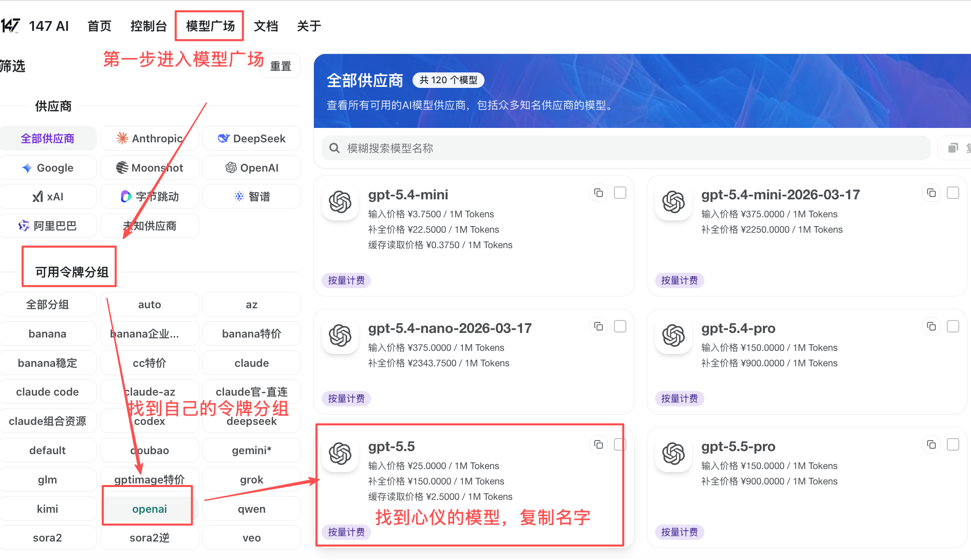Click the fuzzy model name search field
Image resolution: width=971 pixels, height=560 pixels.
626,148
